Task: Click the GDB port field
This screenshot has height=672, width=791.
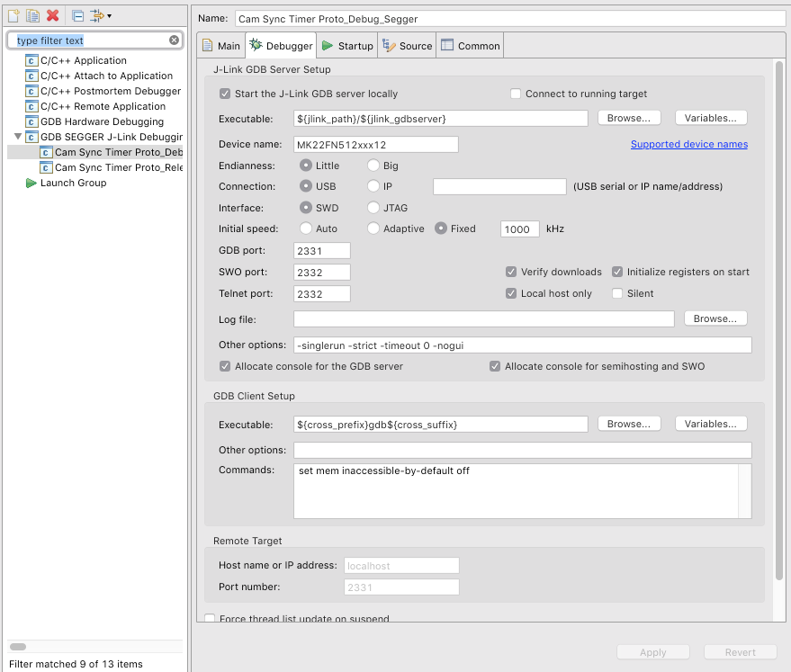Action: [x=322, y=251]
